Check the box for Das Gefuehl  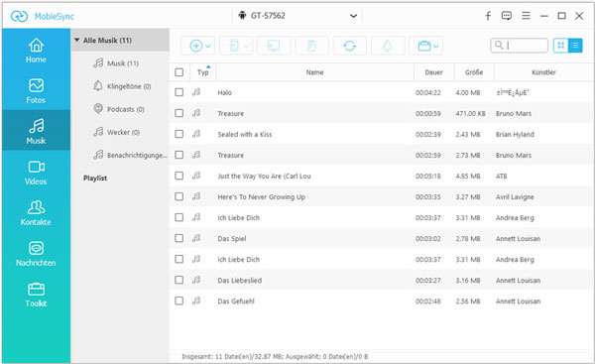click(179, 301)
